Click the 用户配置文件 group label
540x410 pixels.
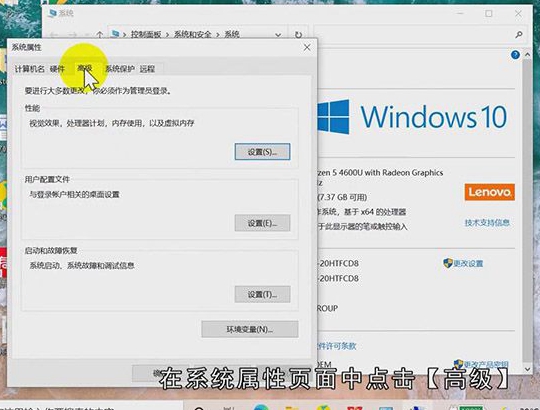click(47, 179)
